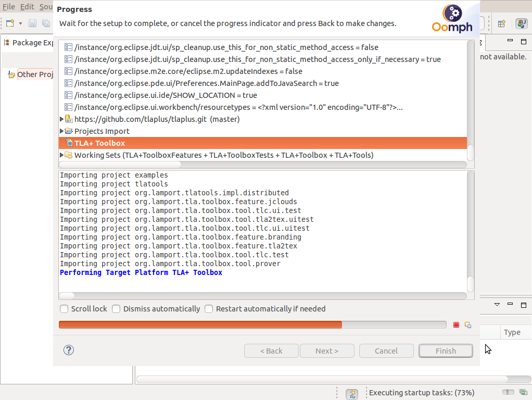The height and width of the screenshot is (400, 532).
Task: Open the New wizard dropdown arrow
Action: pyautogui.click(x=20, y=23)
